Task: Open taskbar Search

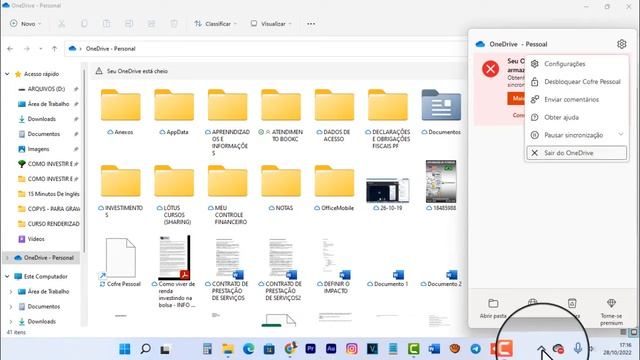Action: (145, 349)
